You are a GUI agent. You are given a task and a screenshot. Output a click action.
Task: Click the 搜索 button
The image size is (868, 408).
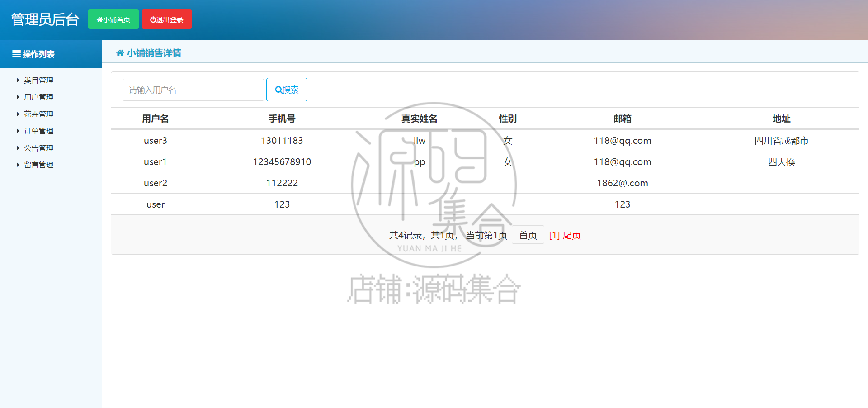pos(287,90)
